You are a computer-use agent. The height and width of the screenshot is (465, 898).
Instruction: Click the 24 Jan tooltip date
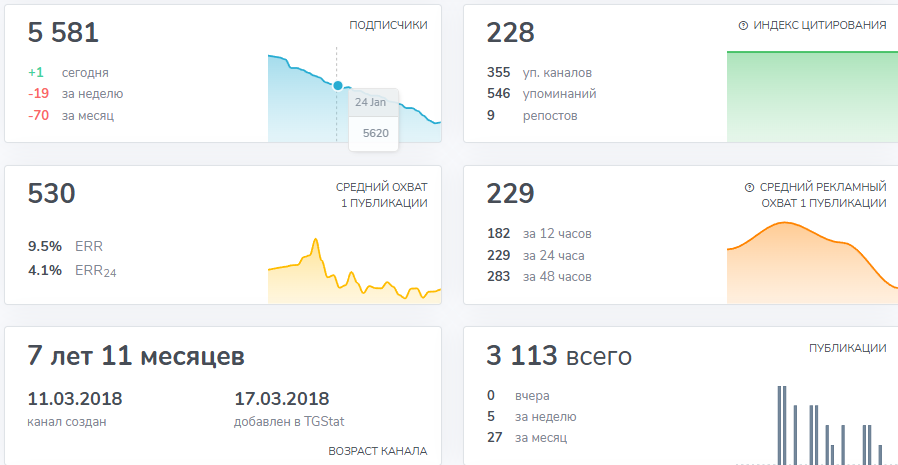click(370, 103)
